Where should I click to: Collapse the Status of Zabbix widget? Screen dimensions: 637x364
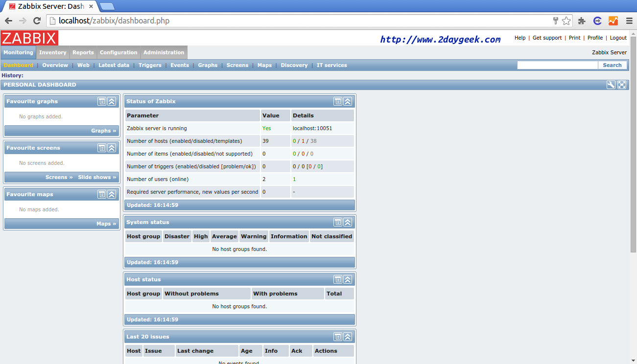[x=348, y=101]
